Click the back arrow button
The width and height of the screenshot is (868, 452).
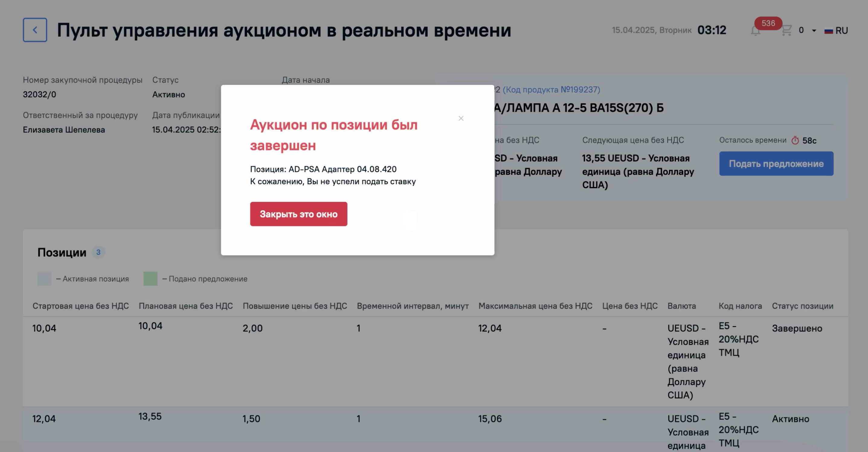(x=35, y=30)
